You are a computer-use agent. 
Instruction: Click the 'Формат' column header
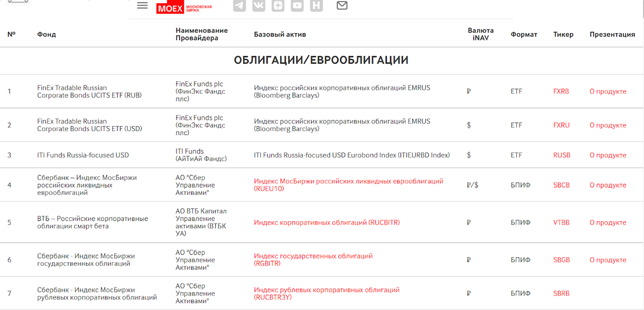[524, 34]
